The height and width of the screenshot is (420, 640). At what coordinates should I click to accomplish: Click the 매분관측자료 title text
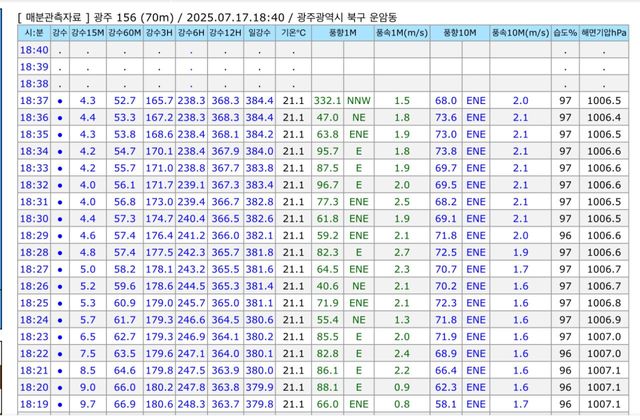click(x=53, y=17)
